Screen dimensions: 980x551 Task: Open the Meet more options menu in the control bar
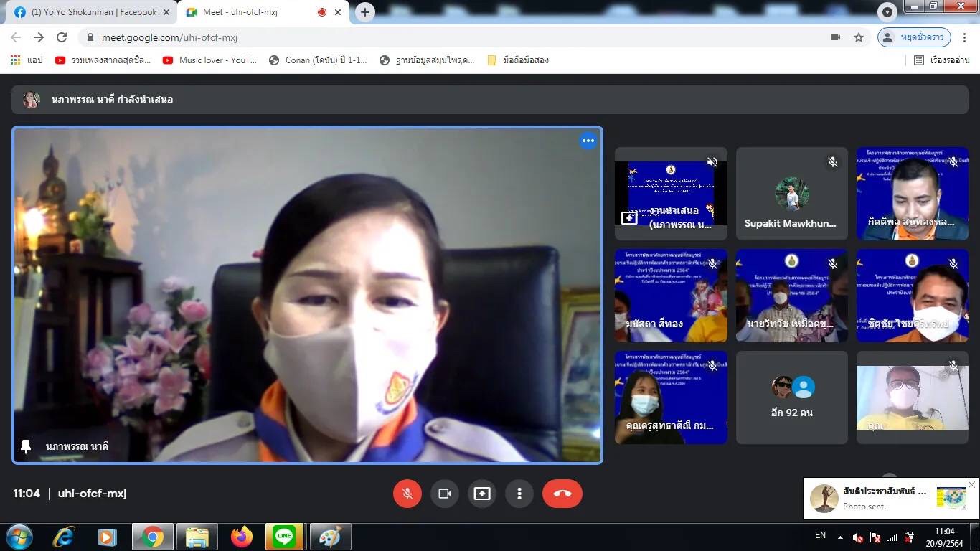519,494
